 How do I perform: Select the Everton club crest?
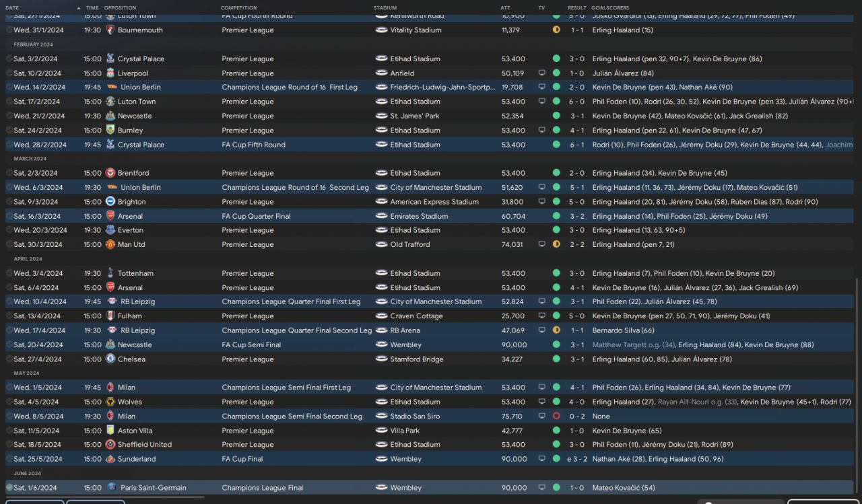click(110, 230)
